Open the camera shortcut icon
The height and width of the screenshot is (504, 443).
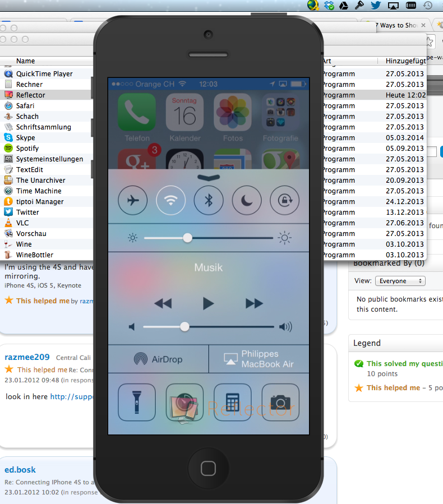click(x=280, y=401)
